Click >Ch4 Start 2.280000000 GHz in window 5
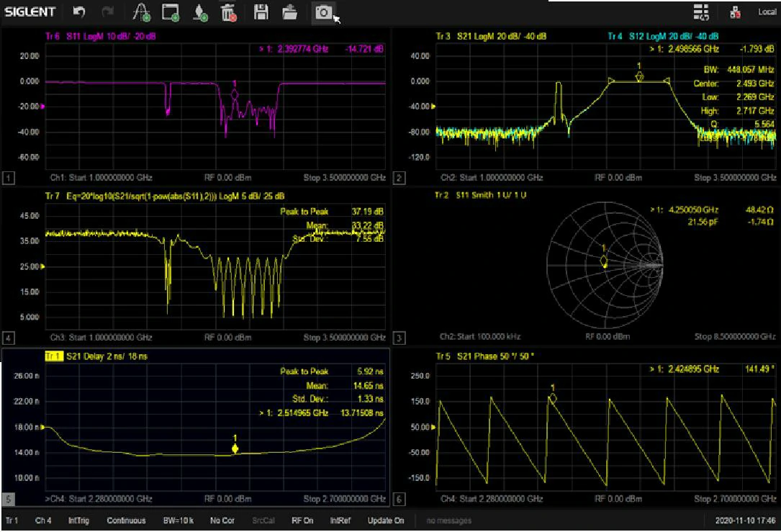781x532 pixels. click(x=99, y=499)
